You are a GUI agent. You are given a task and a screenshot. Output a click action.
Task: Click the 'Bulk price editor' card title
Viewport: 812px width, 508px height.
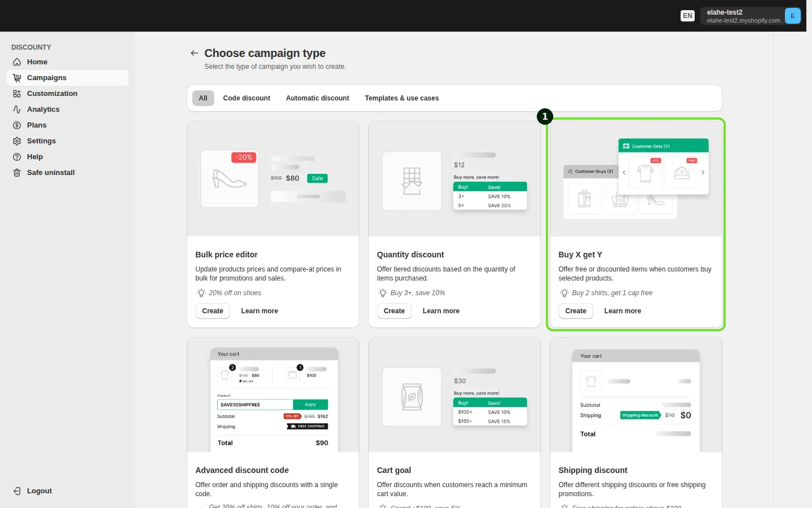(226, 255)
